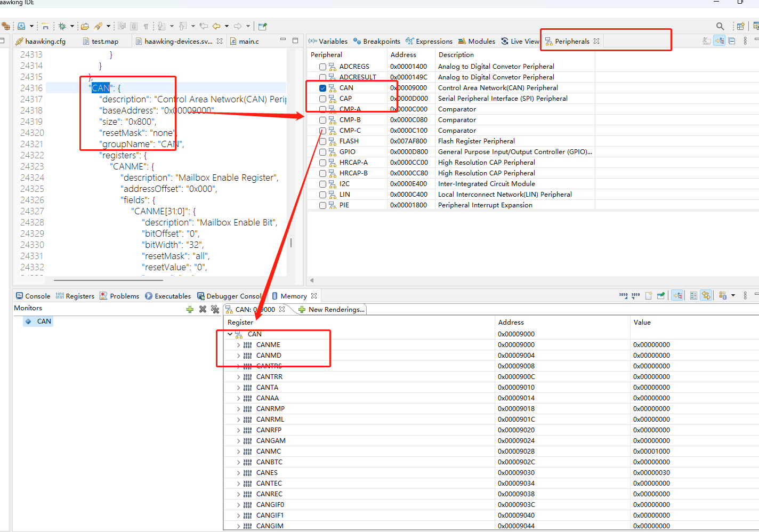The width and height of the screenshot is (759, 532).
Task: Toggle the link memory rendering panes icon
Action: [x=706, y=295]
